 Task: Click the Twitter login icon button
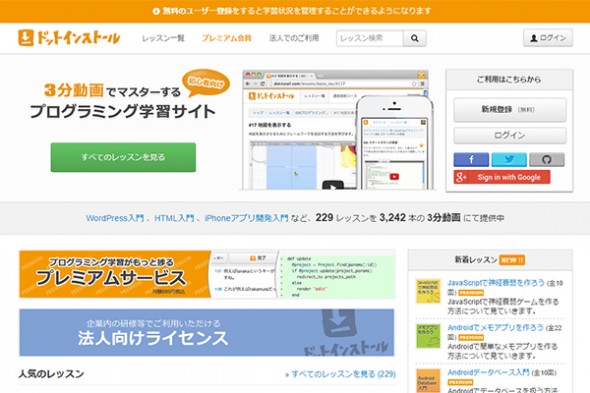[509, 159]
